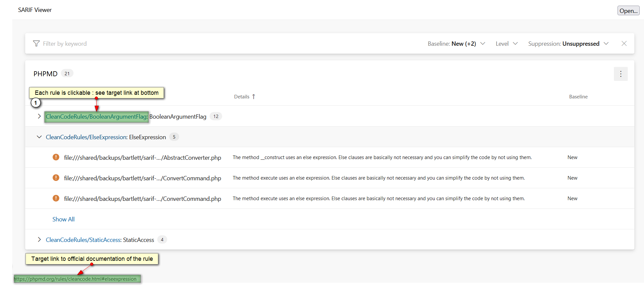Click Show All link
644x286 pixels.
click(64, 219)
